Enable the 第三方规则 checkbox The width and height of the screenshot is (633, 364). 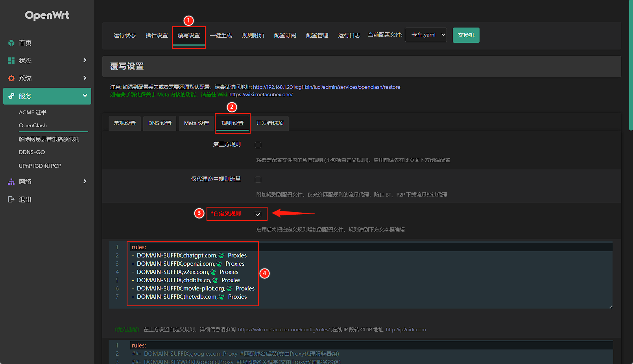258,145
